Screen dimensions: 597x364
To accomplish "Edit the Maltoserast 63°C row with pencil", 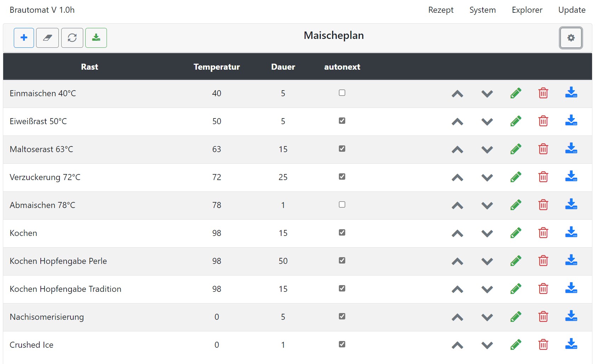I will point(516,149).
